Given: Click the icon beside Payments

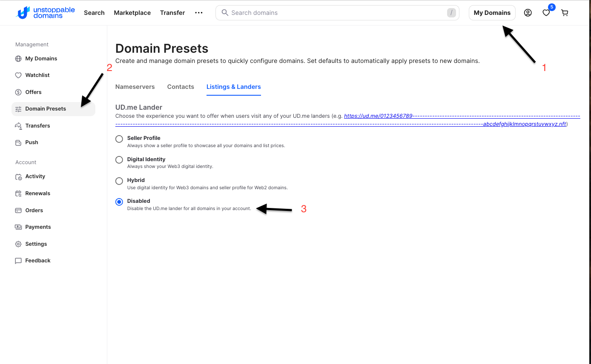Looking at the screenshot, I should pos(18,227).
